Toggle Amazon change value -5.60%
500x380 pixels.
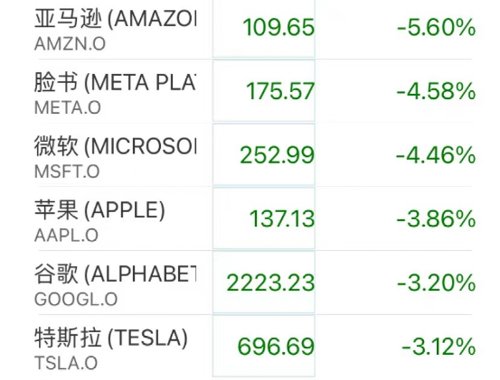click(436, 27)
